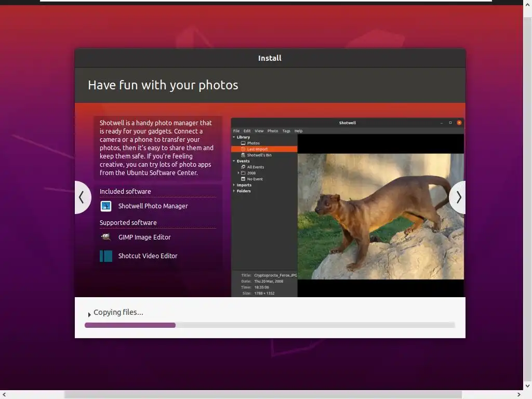Click the Photos monitor icon
This screenshot has height=399, width=532.
[x=243, y=143]
